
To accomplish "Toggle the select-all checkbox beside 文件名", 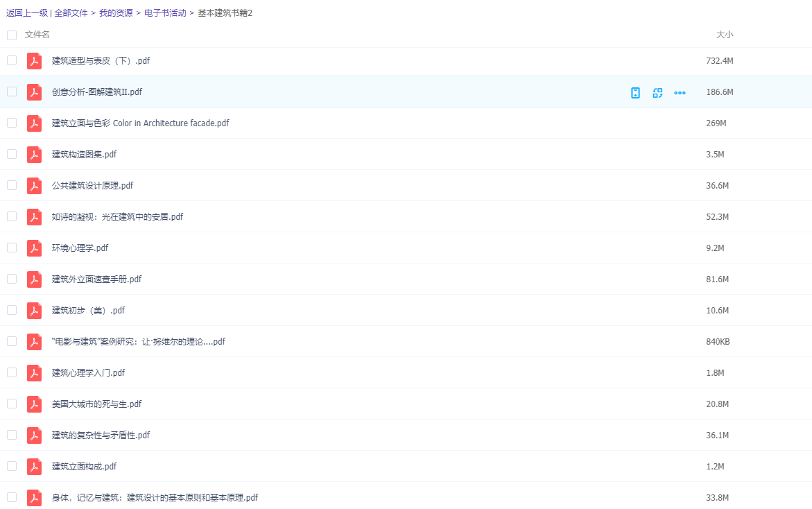I will pos(12,35).
